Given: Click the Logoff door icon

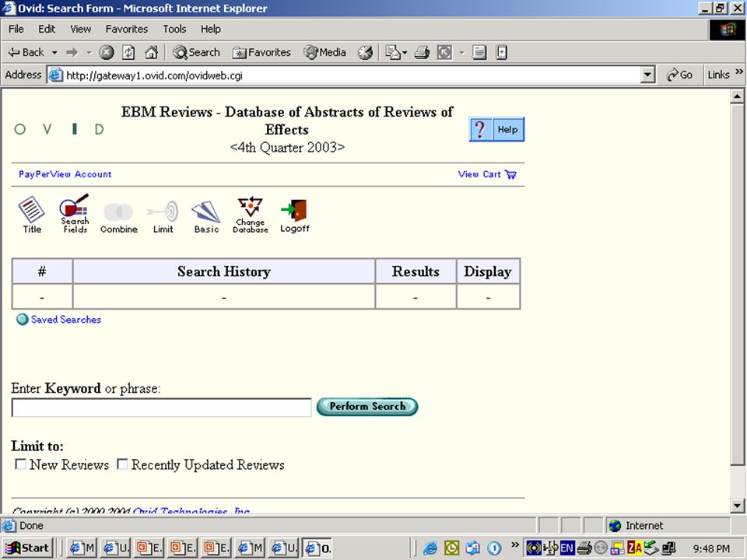Looking at the screenshot, I should [294, 215].
